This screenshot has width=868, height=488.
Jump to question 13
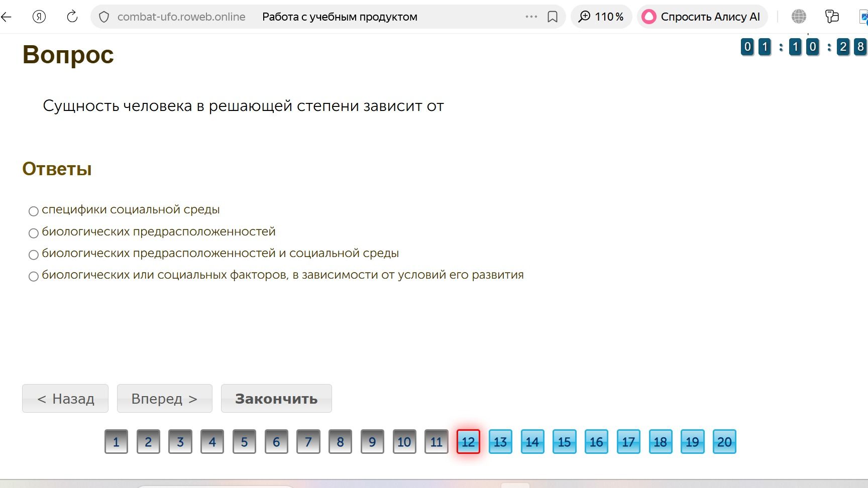[500, 442]
